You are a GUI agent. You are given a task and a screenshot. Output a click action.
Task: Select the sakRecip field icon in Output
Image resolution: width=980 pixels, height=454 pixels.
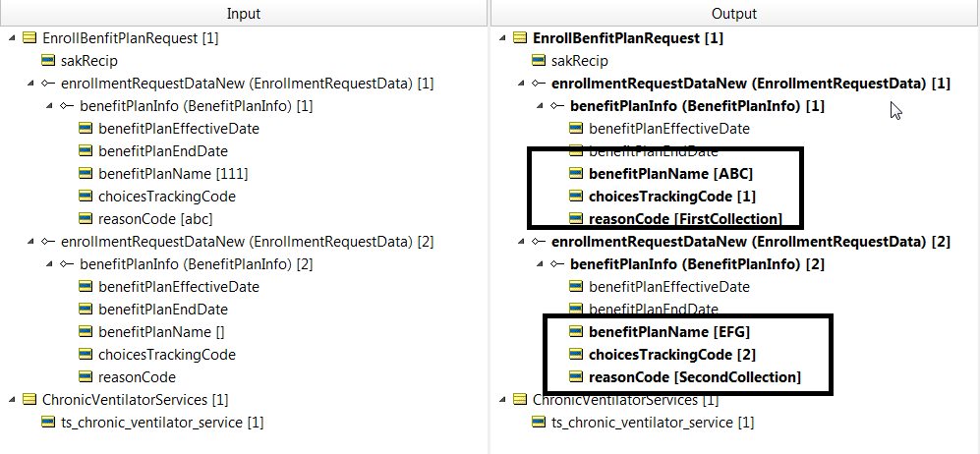(539, 61)
